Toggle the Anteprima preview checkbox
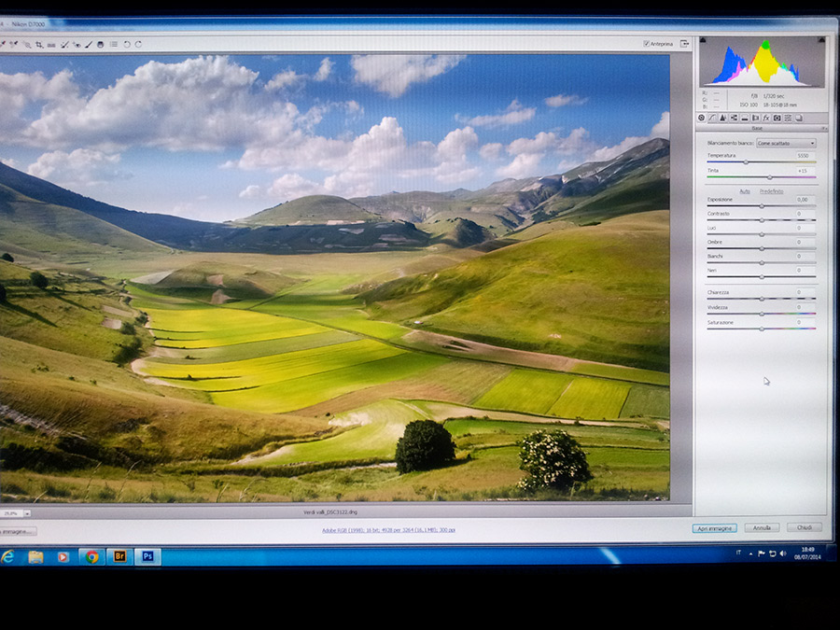 [646, 44]
